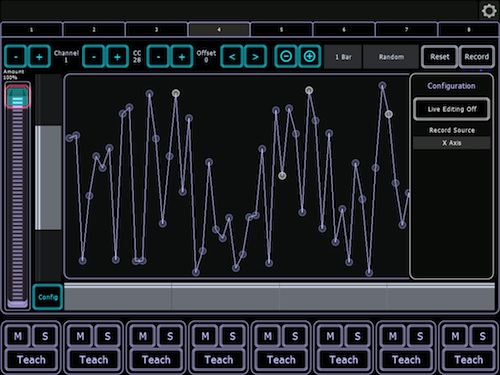Zoom out with the circled minus icon
This screenshot has height=375, width=500.
pyautogui.click(x=286, y=57)
